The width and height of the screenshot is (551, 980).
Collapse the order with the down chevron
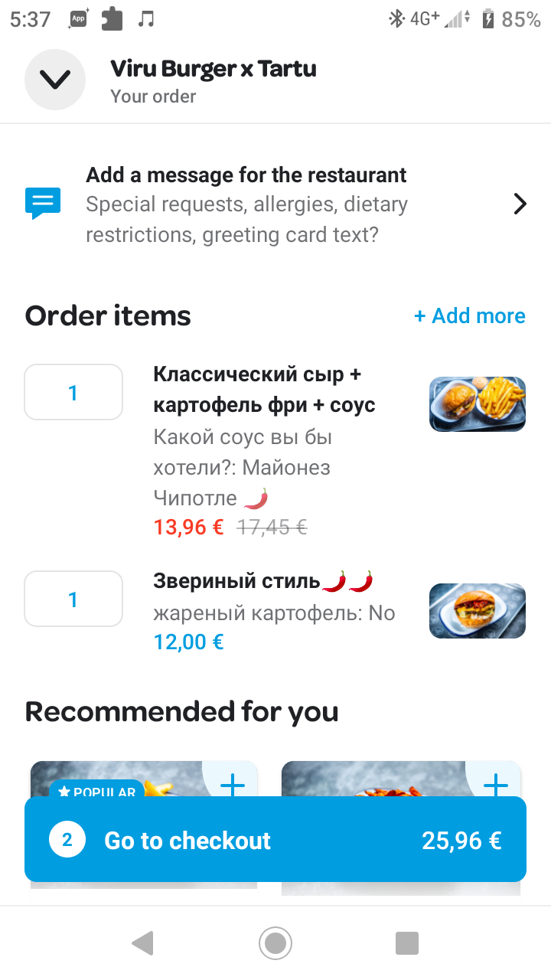tap(54, 79)
